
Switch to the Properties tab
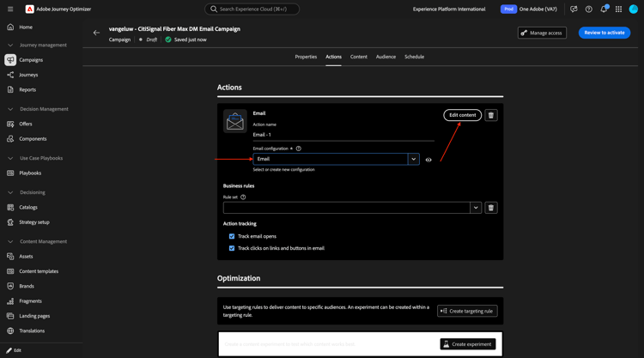pos(306,57)
